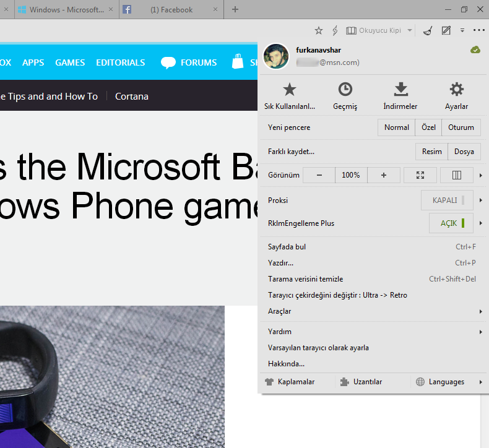The width and height of the screenshot is (489, 448).
Task: Click the lightning bolt icon in toolbar
Action: [x=335, y=30]
